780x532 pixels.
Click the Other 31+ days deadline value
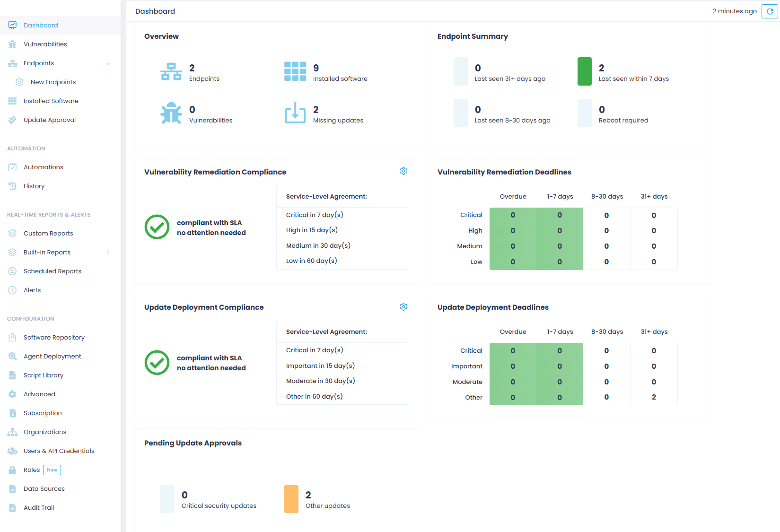[654, 397]
